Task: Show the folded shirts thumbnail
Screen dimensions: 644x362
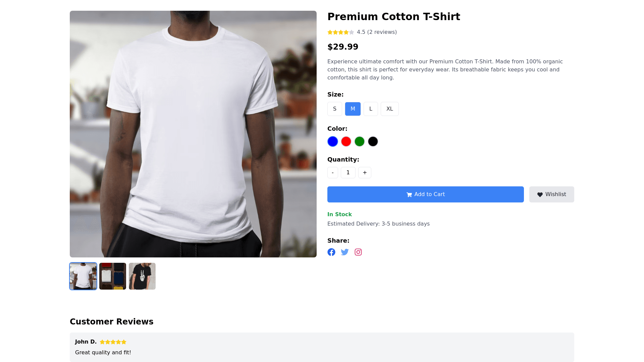Action: 113,276
